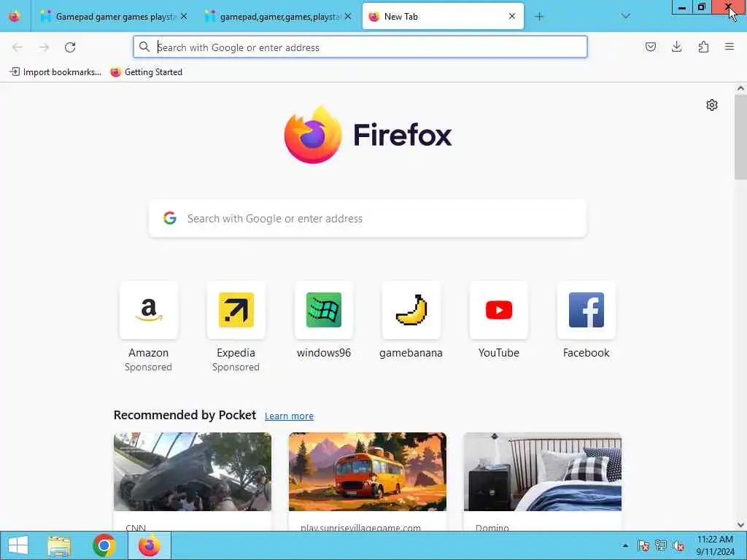Click the Amazon label text

(149, 353)
